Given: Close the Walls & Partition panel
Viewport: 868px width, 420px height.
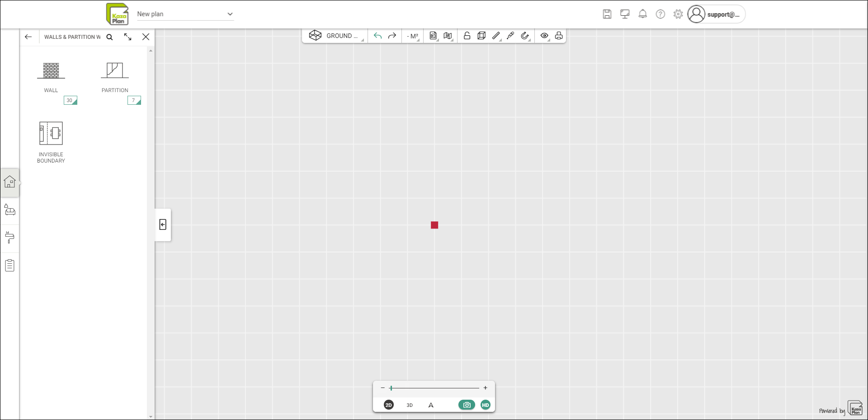Looking at the screenshot, I should click(x=146, y=37).
